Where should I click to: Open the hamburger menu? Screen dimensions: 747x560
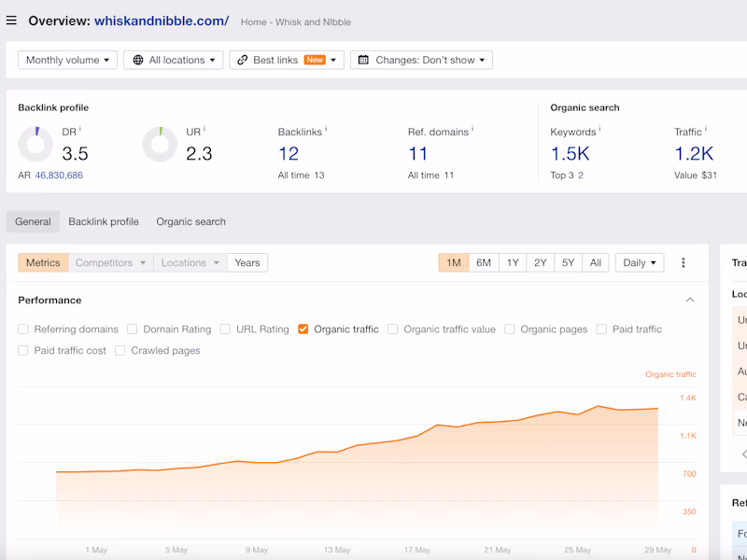click(11, 21)
